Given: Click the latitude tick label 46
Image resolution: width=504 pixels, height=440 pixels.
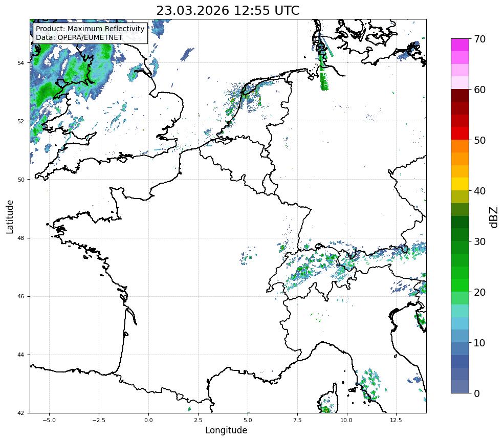Looking at the screenshot, I should [x=20, y=296].
